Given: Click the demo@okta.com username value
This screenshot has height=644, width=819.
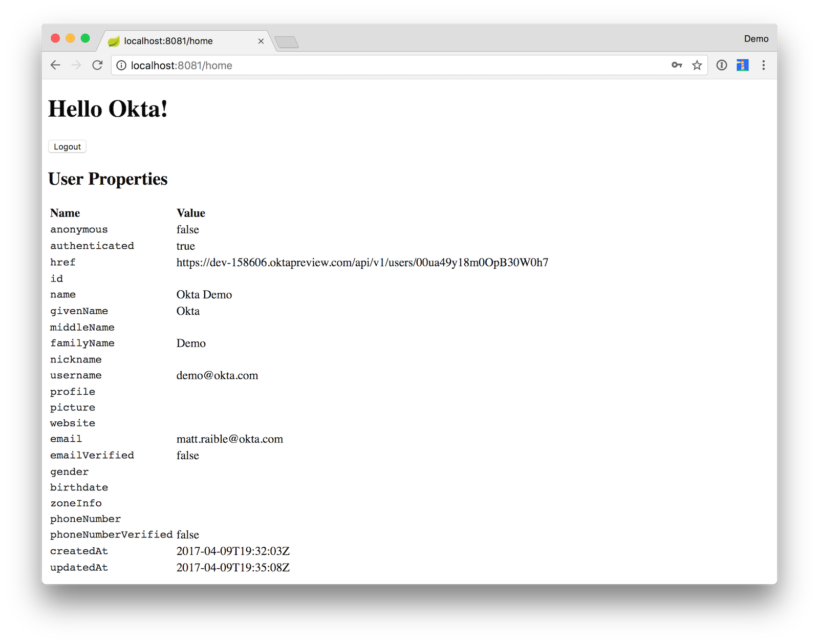Looking at the screenshot, I should click(x=217, y=376).
